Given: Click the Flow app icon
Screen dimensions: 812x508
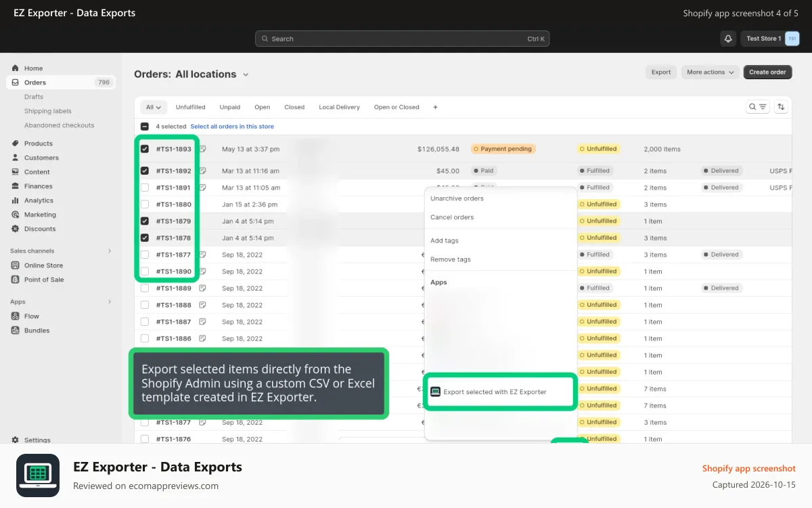Looking at the screenshot, I should [x=16, y=316].
